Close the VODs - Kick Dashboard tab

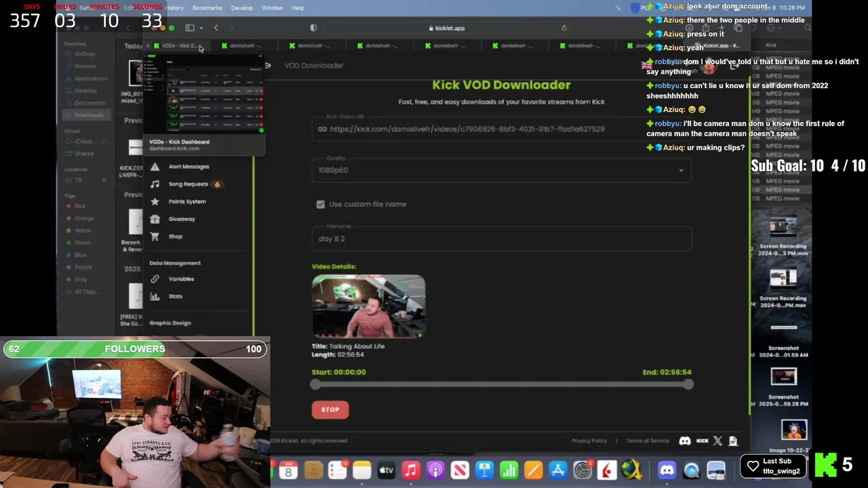[148, 46]
